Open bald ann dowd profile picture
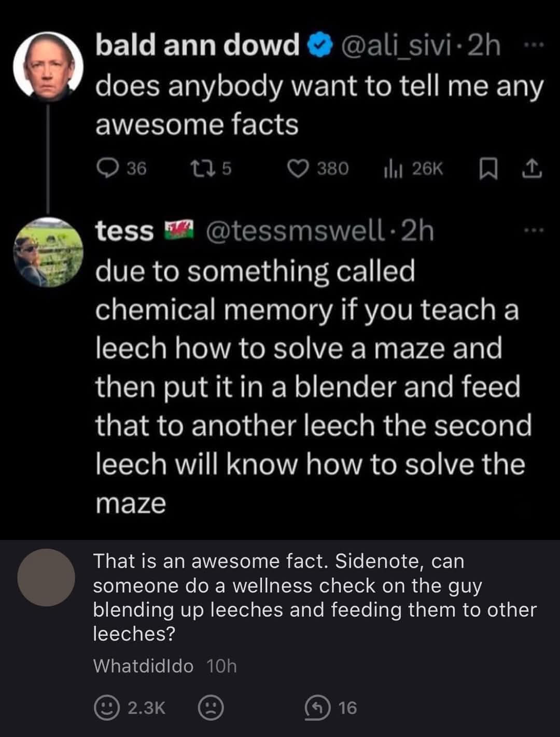This screenshot has width=560, height=737. [48, 65]
